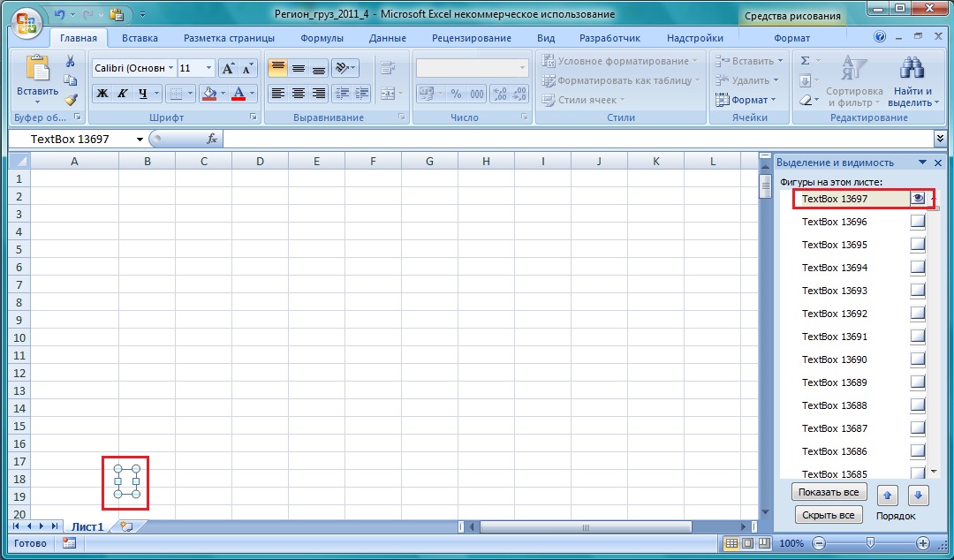Select the Лист1 sheet tab

[x=87, y=526]
